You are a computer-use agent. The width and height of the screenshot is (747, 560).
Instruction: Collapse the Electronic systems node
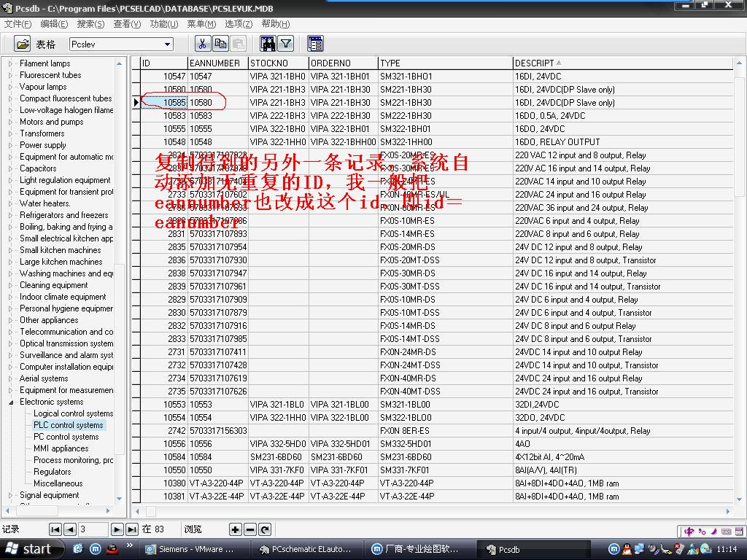coord(10,402)
